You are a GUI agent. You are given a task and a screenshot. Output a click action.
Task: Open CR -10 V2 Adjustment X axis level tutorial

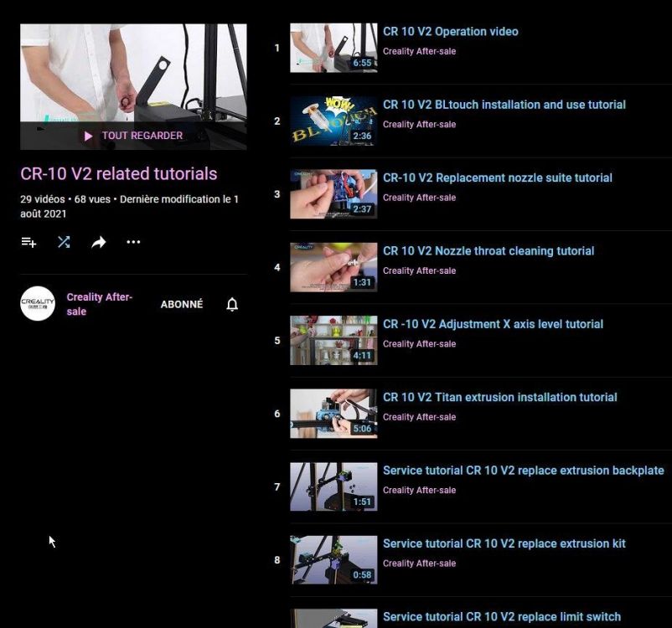point(493,324)
